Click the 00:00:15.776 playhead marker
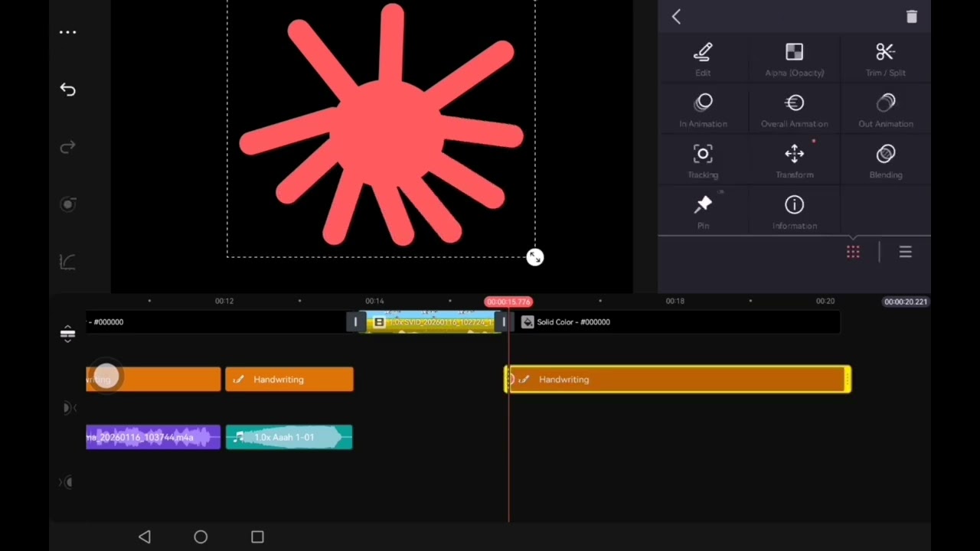 click(x=508, y=302)
